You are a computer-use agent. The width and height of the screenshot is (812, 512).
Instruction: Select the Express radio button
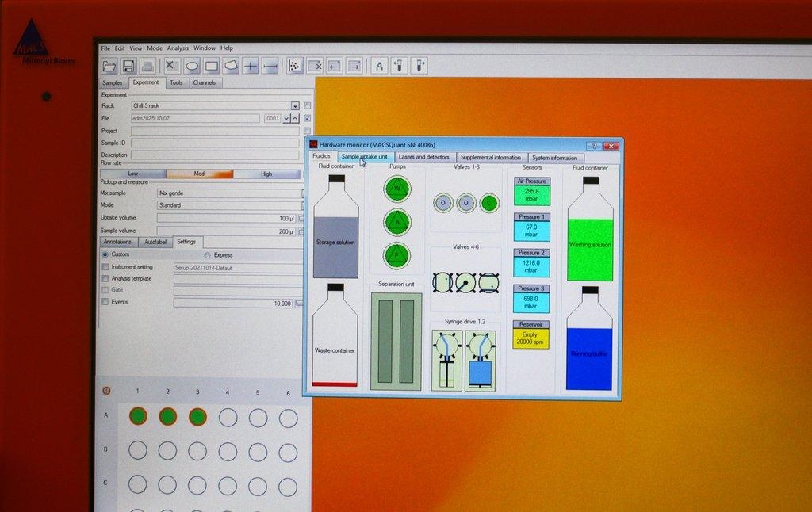[x=207, y=254]
